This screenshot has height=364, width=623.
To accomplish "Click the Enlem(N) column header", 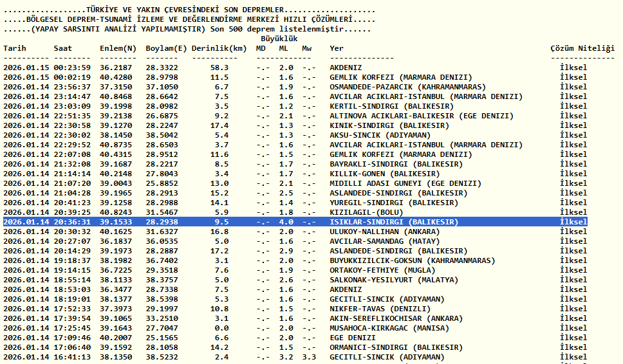I will tap(118, 48).
